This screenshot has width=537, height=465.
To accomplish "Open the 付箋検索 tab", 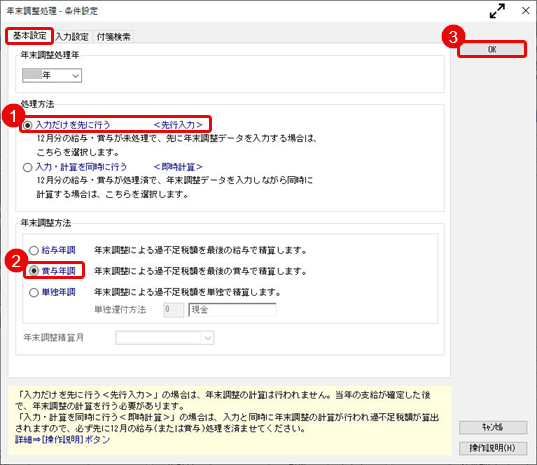I will 113,37.
